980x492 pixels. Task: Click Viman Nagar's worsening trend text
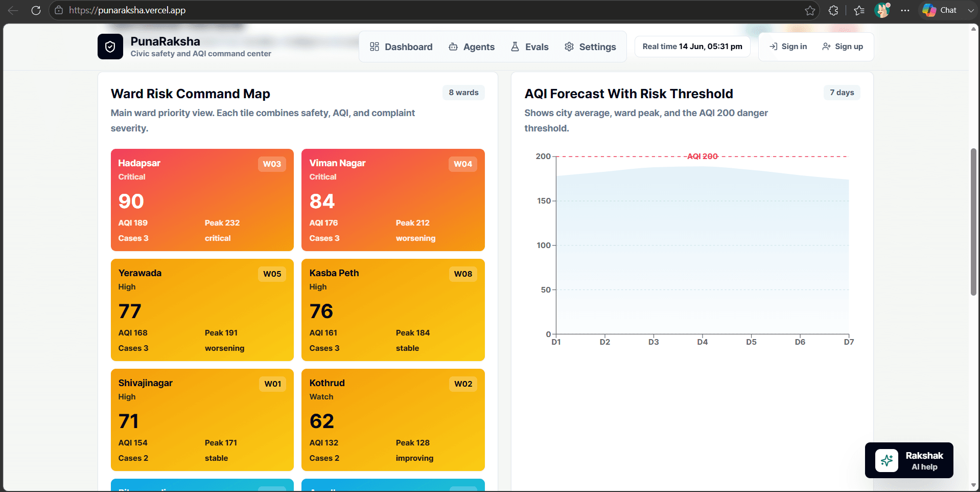[x=415, y=238]
